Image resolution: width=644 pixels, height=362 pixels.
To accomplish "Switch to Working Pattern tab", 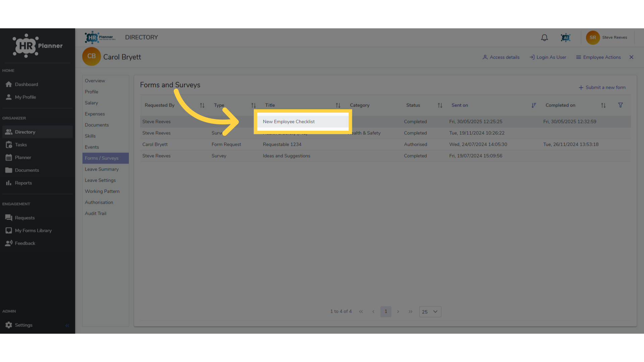I will [x=106, y=191].
